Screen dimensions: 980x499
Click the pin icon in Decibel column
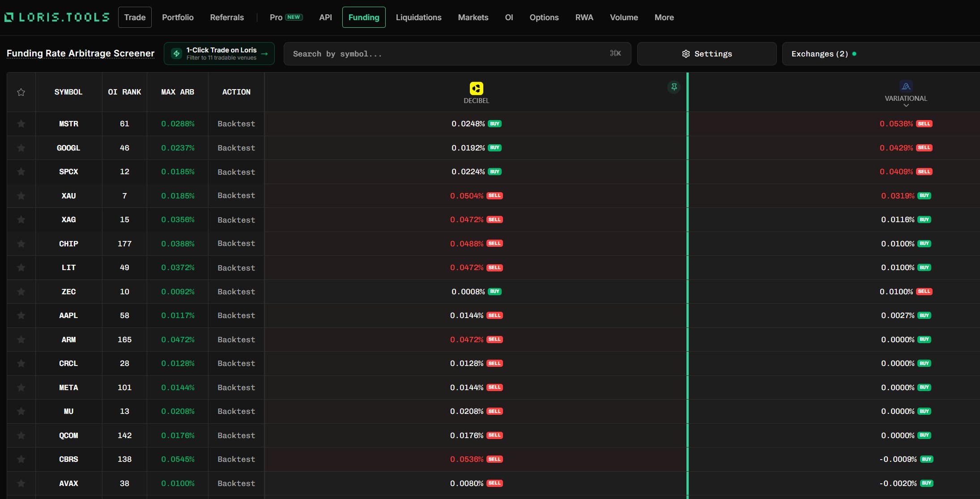pos(673,87)
